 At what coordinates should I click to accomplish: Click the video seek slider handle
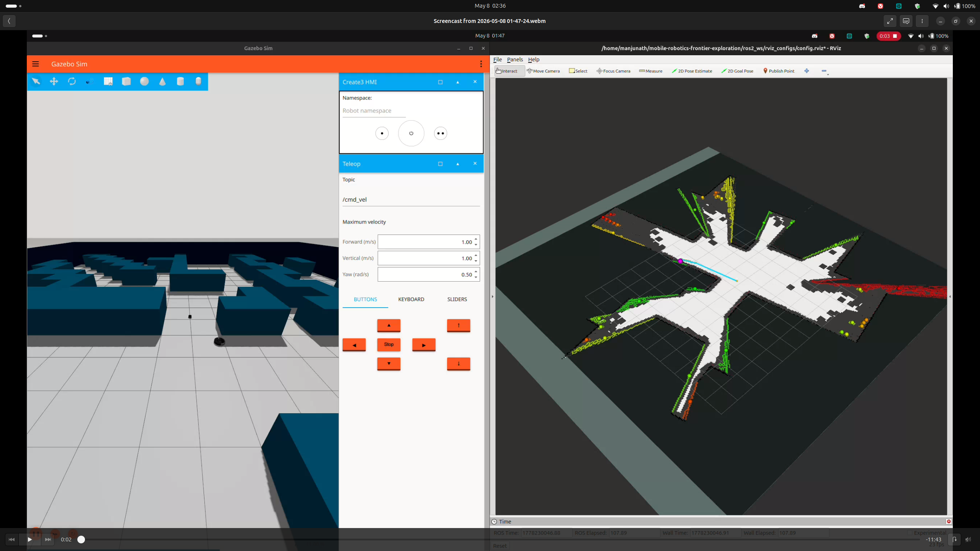click(81, 540)
